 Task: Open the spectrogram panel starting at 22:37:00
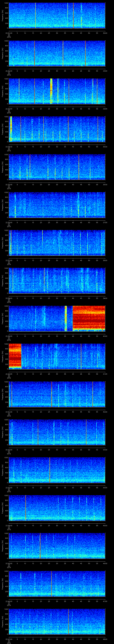(57, 243)
